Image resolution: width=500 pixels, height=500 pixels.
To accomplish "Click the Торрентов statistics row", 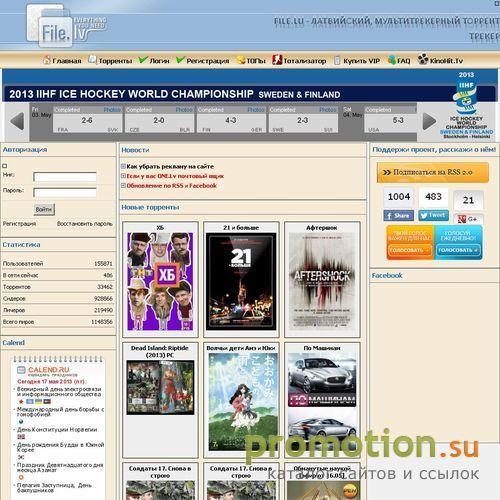I will tap(58, 287).
